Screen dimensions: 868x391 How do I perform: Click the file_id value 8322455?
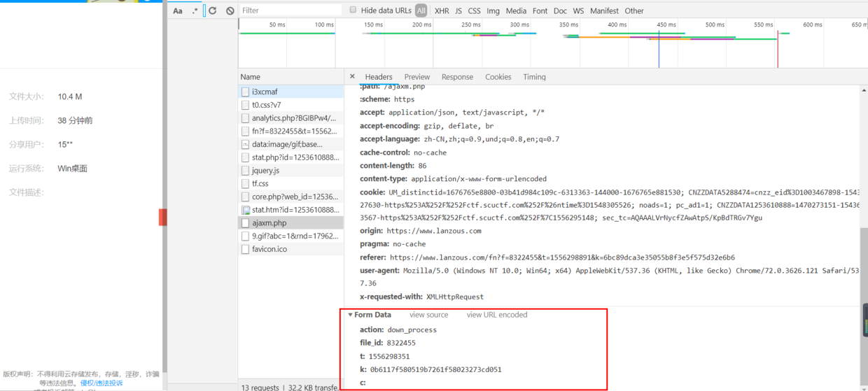click(401, 343)
